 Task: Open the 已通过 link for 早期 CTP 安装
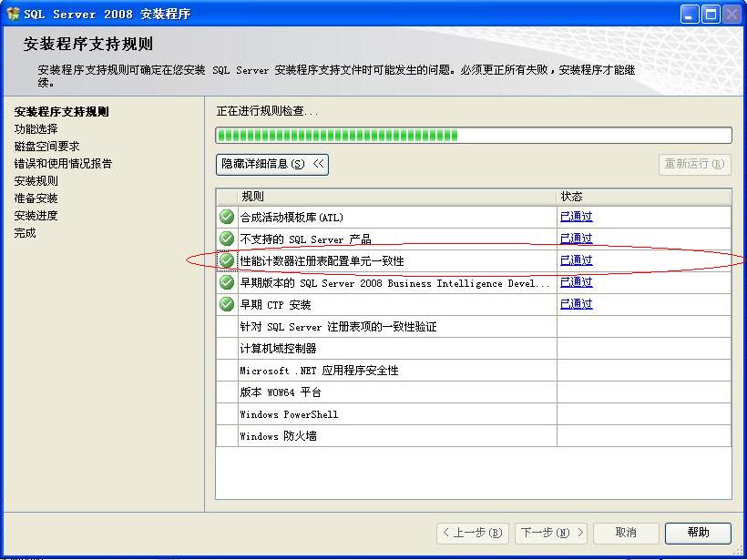tap(576, 304)
